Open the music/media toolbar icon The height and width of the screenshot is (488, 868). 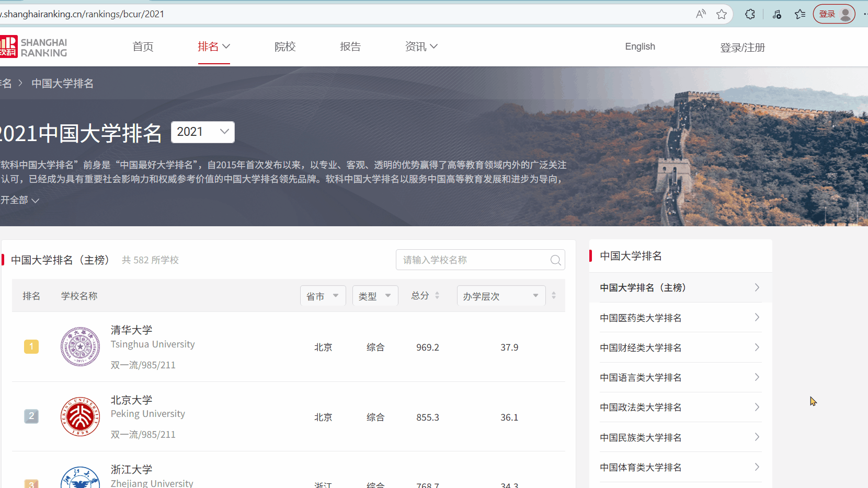coord(777,14)
